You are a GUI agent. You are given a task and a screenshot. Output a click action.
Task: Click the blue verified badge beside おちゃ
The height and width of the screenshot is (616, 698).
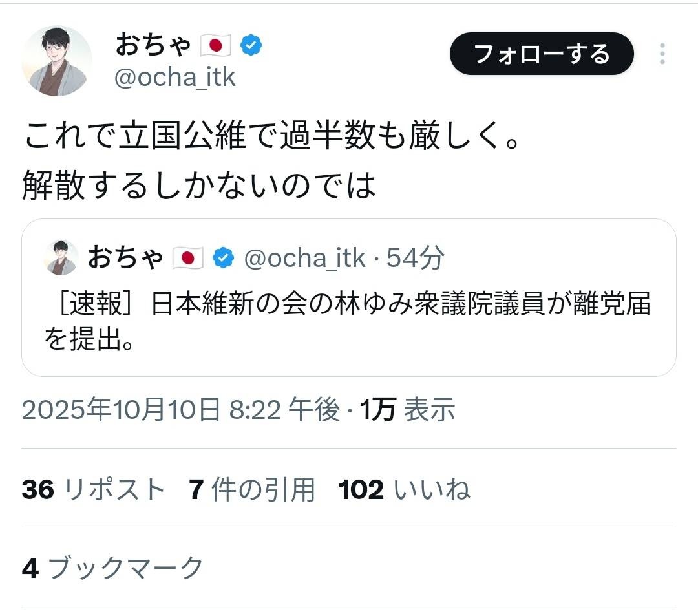tap(251, 45)
